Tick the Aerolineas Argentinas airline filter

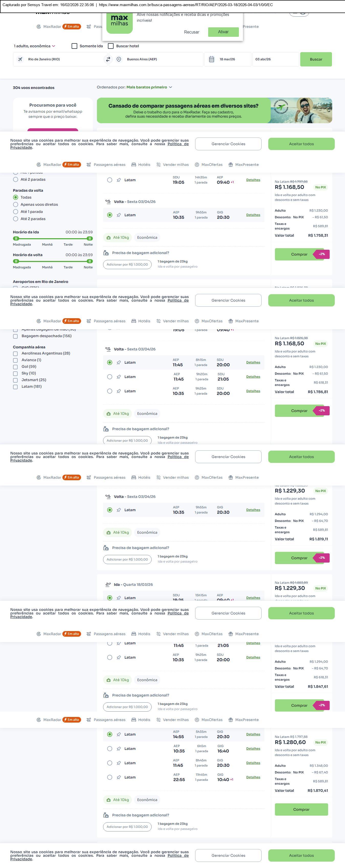tap(15, 353)
